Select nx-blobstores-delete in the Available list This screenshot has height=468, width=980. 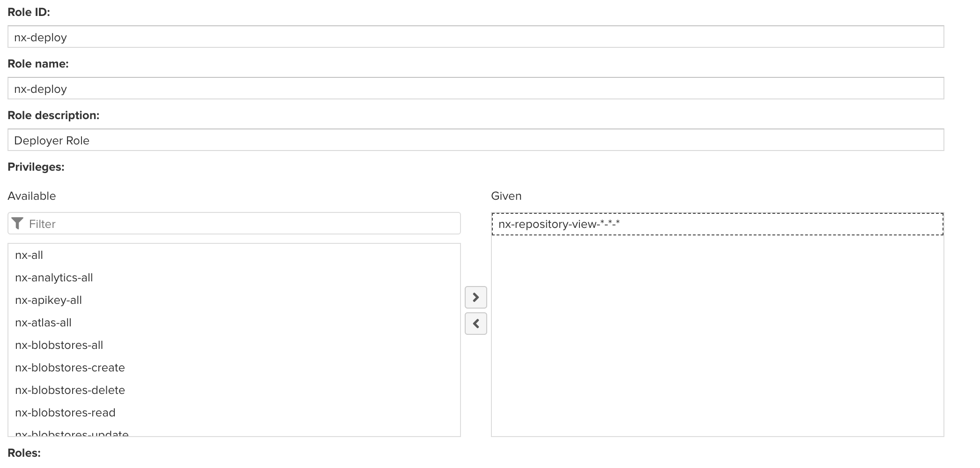click(x=70, y=390)
